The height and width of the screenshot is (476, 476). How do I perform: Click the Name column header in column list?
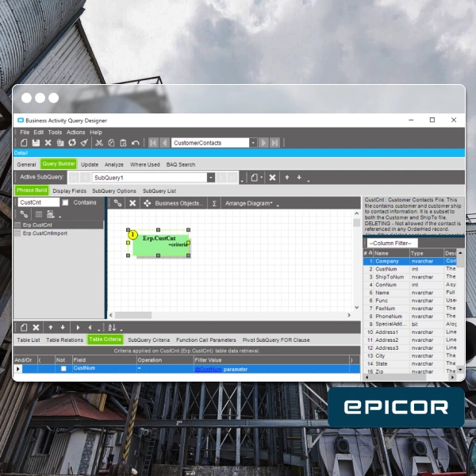(391, 253)
